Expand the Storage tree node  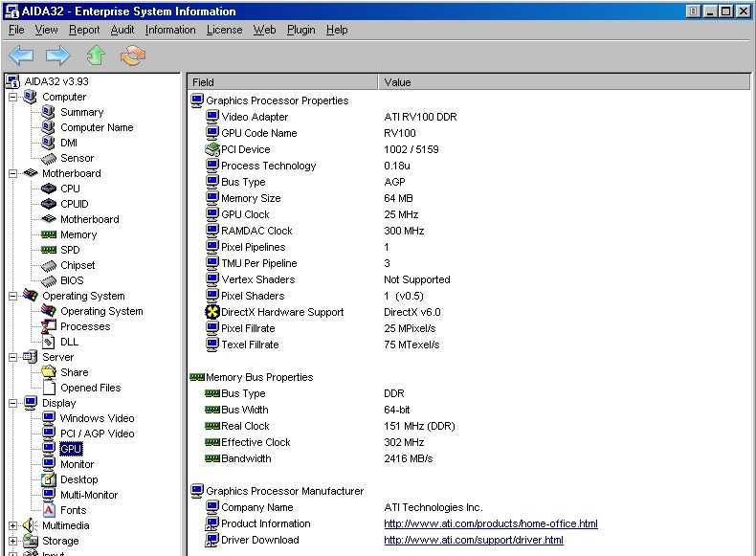[13, 541]
